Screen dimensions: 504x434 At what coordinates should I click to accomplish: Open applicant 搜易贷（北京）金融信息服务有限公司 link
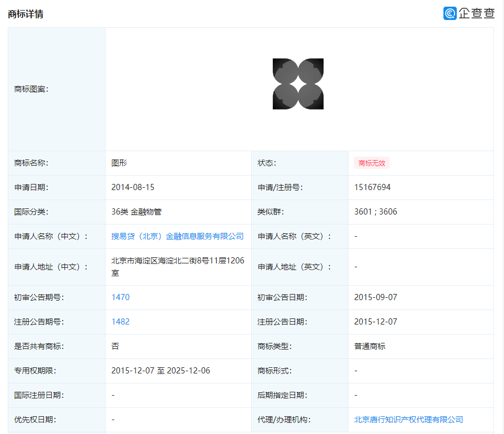(x=177, y=236)
